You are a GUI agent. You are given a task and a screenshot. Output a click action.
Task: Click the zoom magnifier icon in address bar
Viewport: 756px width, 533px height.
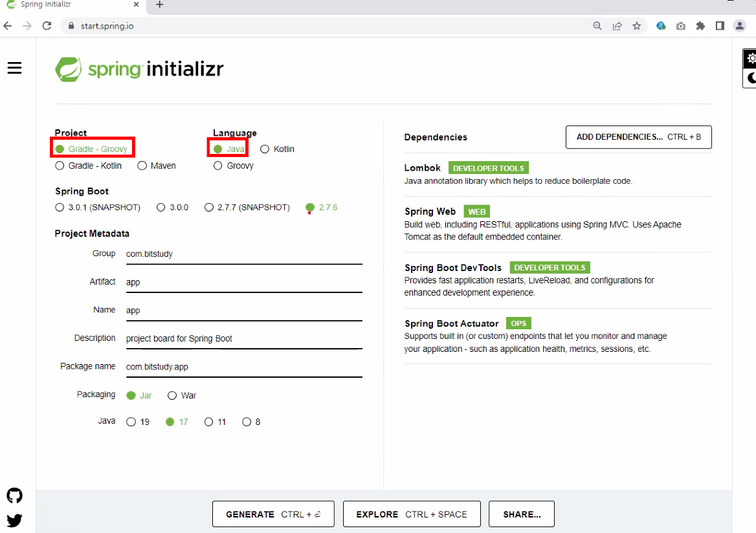coord(597,26)
